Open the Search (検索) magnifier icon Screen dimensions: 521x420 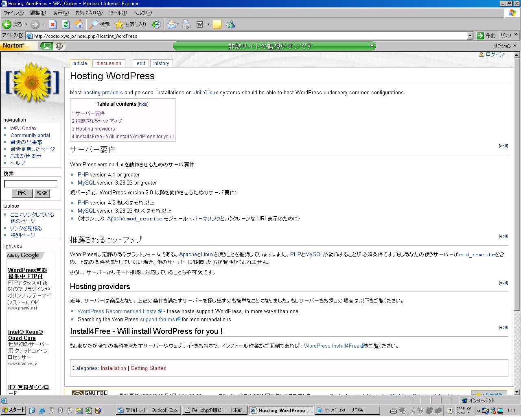pyautogui.click(x=94, y=24)
